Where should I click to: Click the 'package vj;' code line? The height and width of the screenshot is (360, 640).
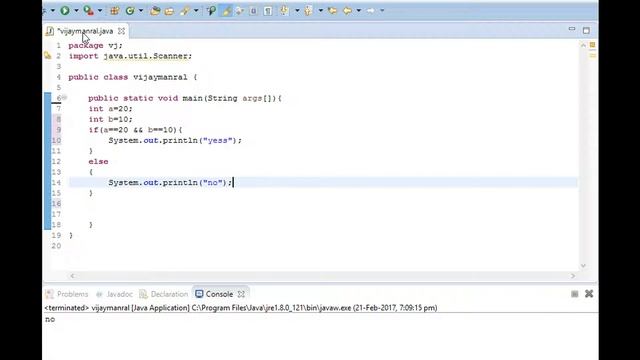[95, 45]
